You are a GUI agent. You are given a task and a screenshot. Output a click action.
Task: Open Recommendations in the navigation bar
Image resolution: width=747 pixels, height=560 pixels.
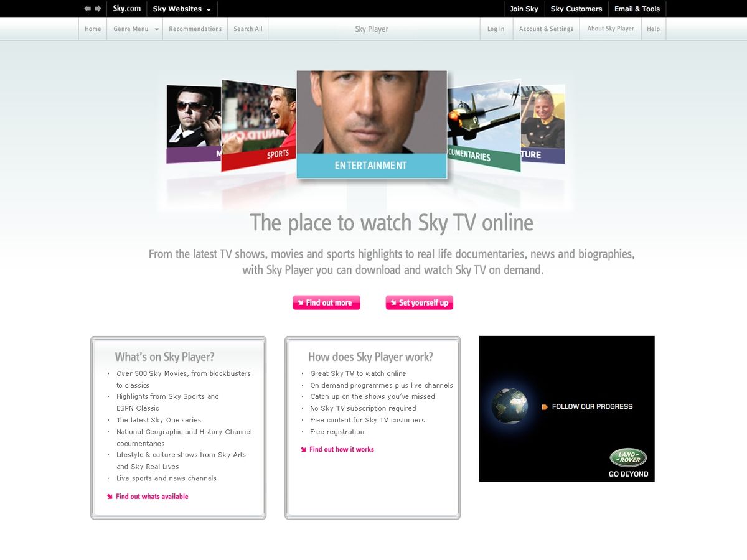pos(195,29)
